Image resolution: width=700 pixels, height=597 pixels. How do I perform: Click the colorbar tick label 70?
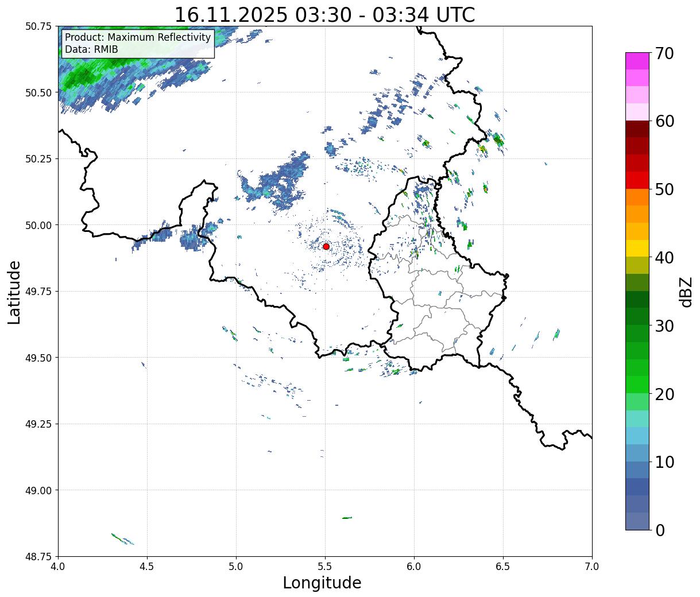(x=664, y=53)
